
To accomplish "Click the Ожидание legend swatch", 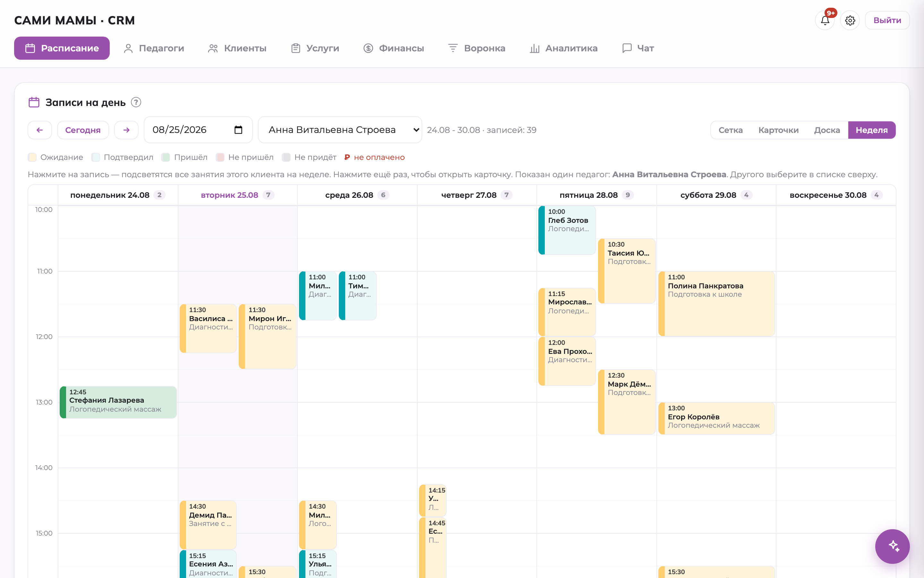I will (32, 157).
